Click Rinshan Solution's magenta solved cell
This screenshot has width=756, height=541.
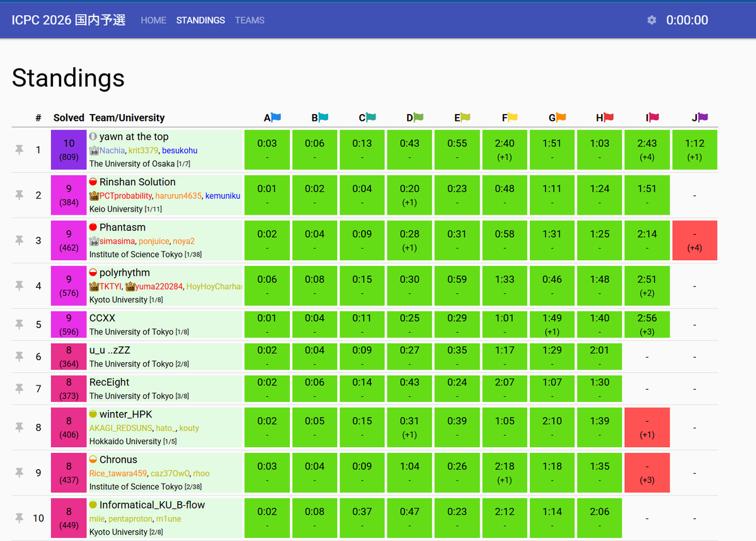click(69, 195)
